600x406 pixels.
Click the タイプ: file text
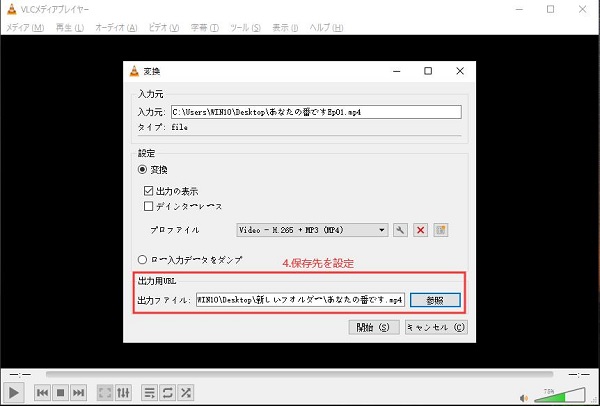pos(163,127)
